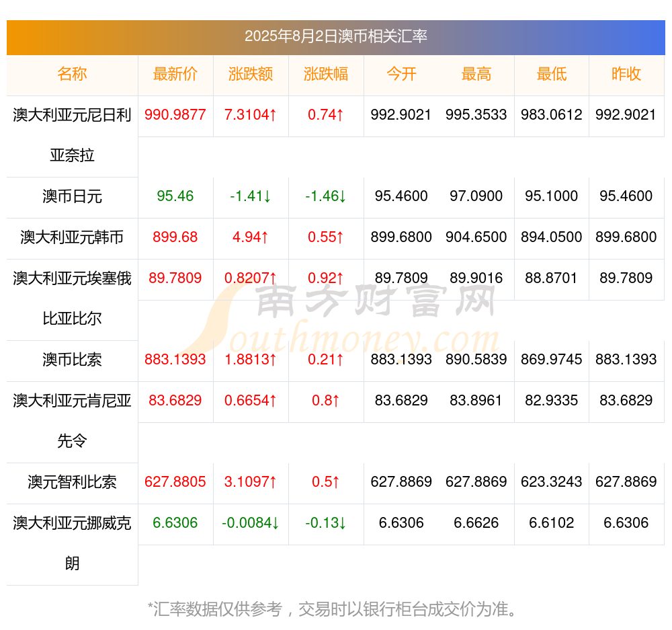Click change percent -0.13↓

pos(326,523)
